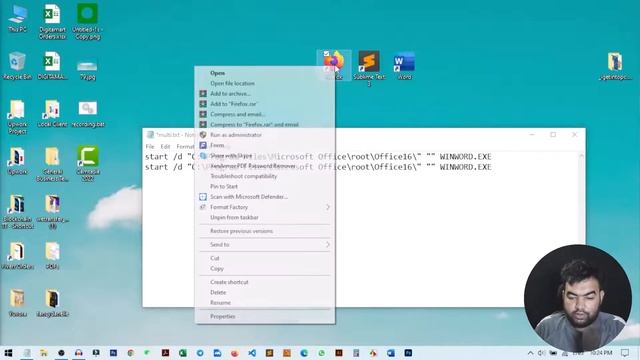Screen dimensions: 640x360
Task: Click the taskbar clock
Action: point(601,353)
